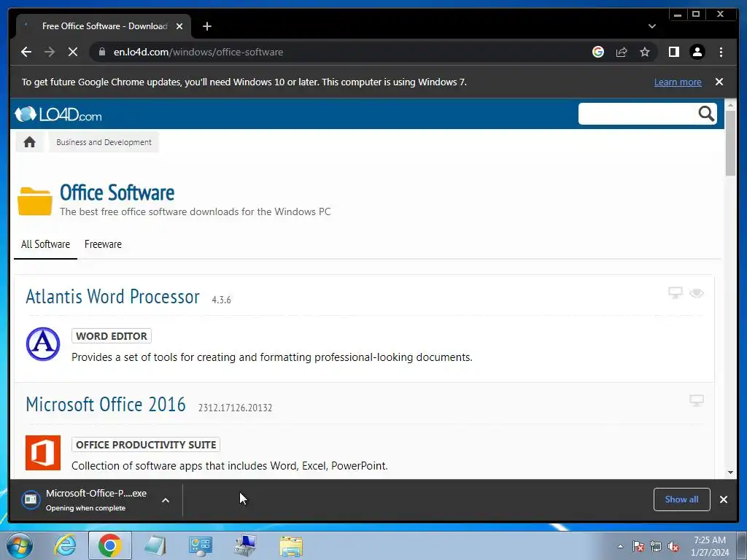Screen dimensions: 747x560
Task: Stop loading the page
Action: pos(73,52)
